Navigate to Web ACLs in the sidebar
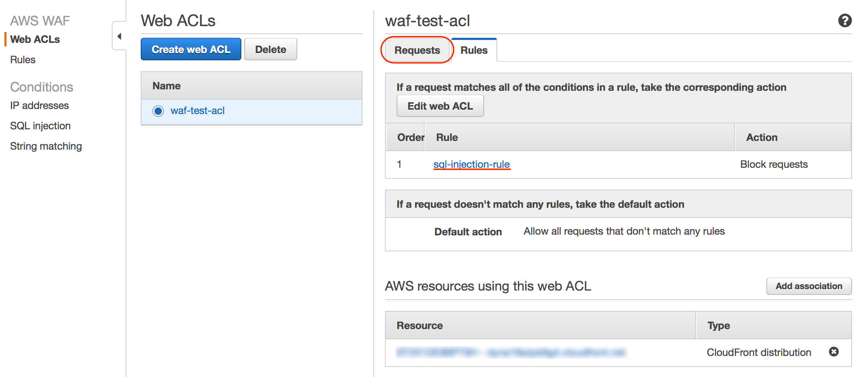The width and height of the screenshot is (868, 377). point(35,39)
